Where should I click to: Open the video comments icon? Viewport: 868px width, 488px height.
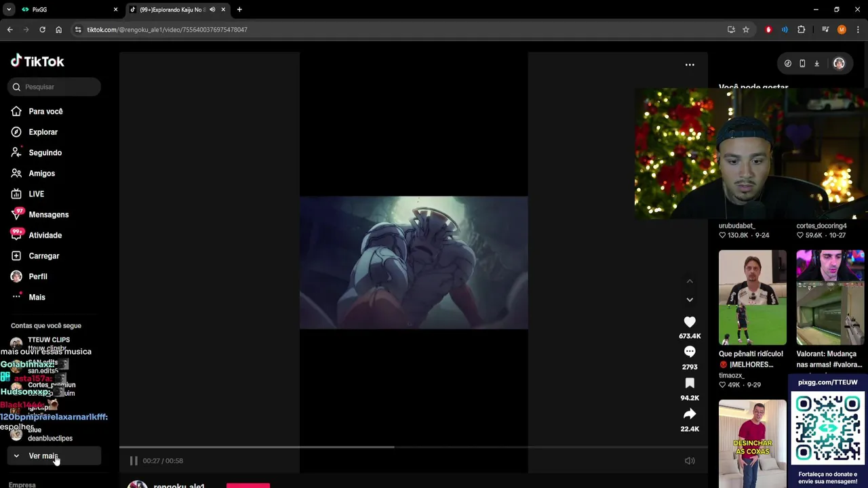point(690,352)
